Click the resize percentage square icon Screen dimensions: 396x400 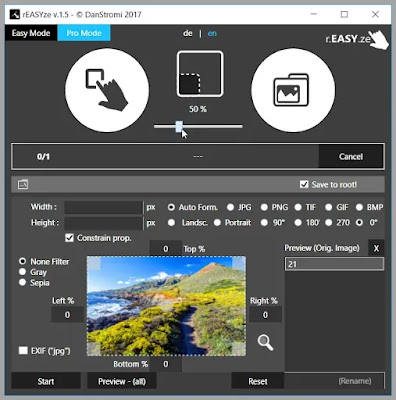click(200, 74)
